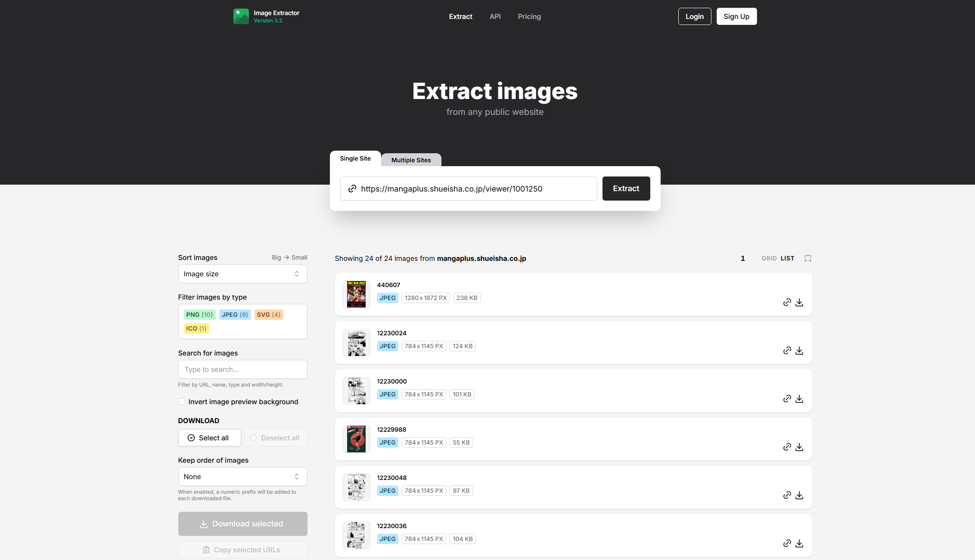
Task: Enable Invert image preview background checkbox
Action: (x=182, y=402)
